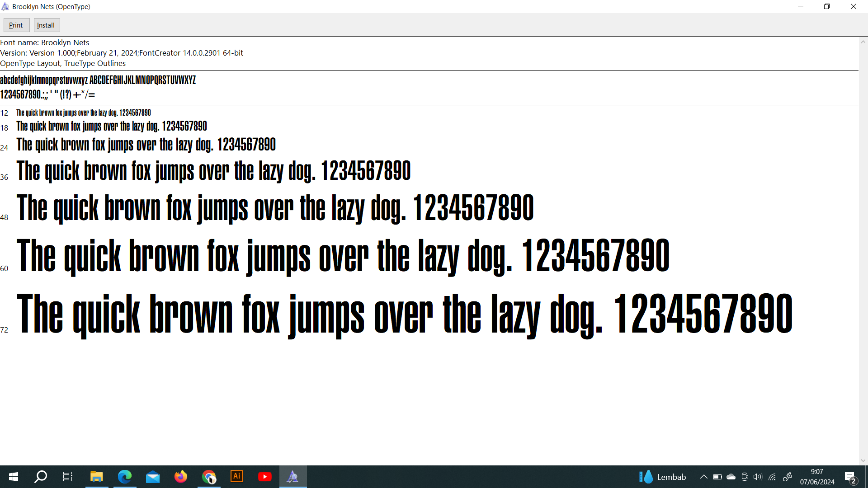Open Adobe Illustrator from the taskbar

pyautogui.click(x=237, y=477)
